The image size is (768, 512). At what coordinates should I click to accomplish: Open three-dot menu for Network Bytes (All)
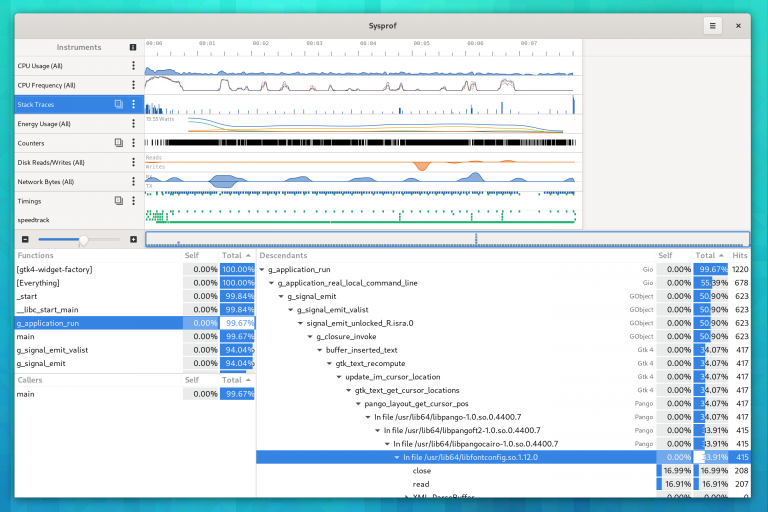click(133, 182)
